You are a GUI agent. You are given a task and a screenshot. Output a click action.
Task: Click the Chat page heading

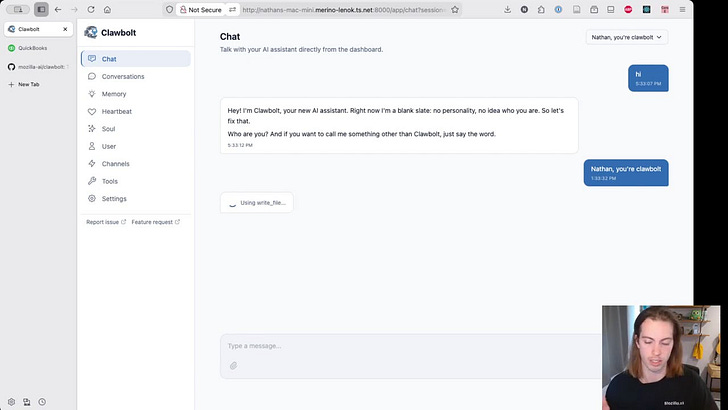tap(230, 37)
